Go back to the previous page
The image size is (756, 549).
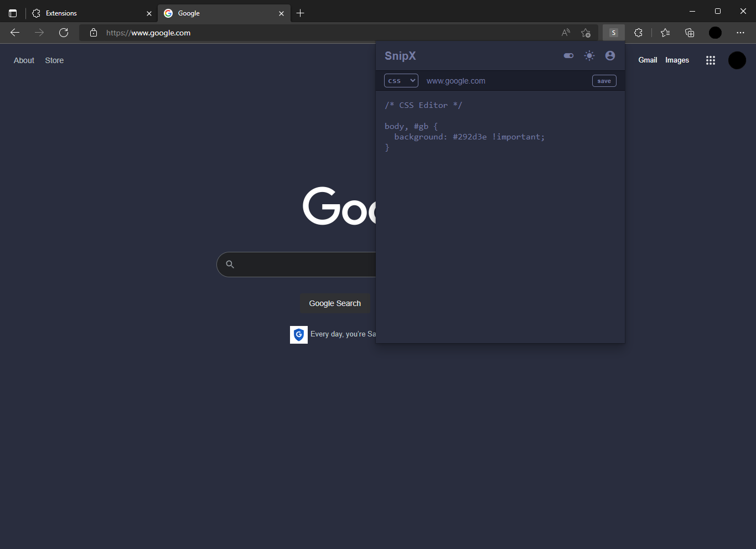15,33
